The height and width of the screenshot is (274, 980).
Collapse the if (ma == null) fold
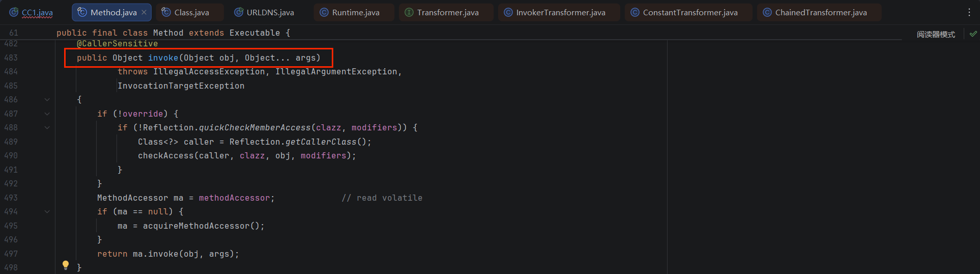(47, 212)
